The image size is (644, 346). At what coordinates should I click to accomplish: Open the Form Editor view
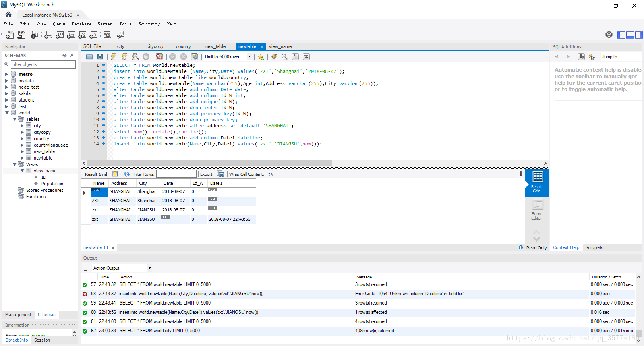click(x=537, y=210)
